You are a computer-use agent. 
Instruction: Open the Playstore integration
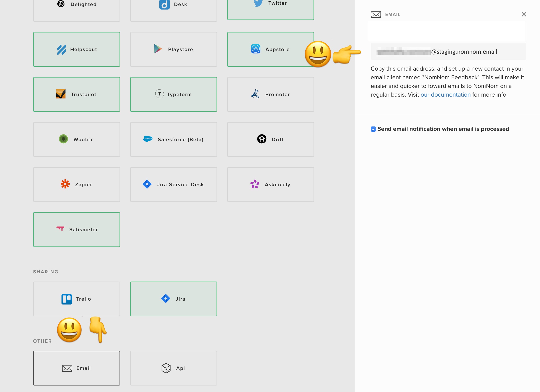click(173, 49)
